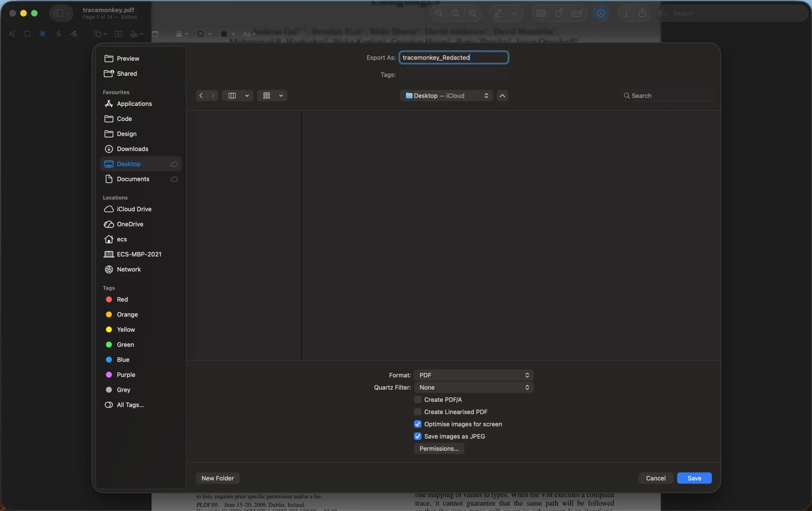Open Applications in Favourites

(141, 104)
